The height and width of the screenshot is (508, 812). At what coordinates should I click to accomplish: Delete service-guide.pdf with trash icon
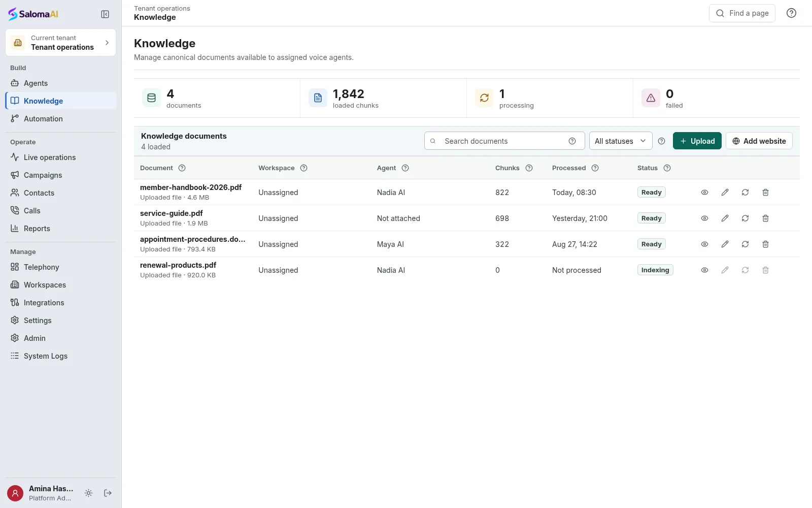(x=765, y=218)
